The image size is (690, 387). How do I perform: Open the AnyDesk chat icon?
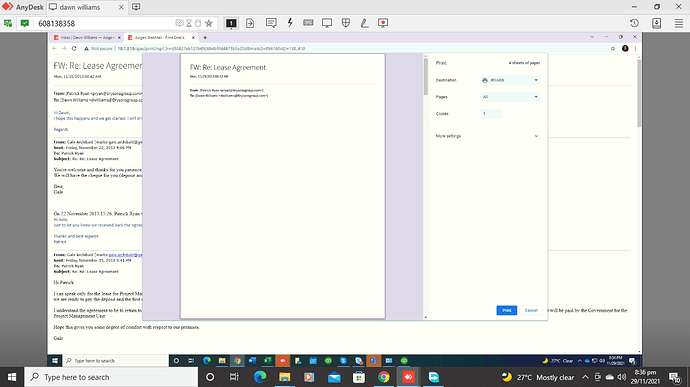(x=271, y=23)
